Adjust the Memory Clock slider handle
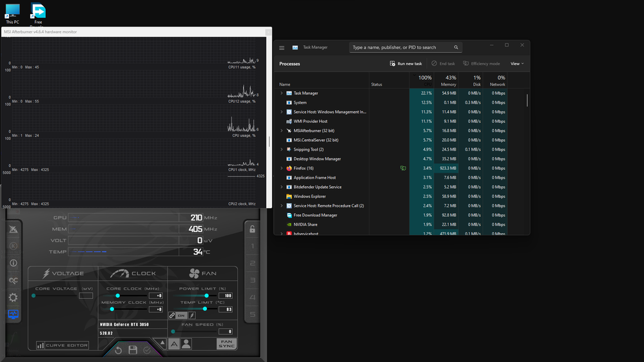The image size is (644, 362). (112, 309)
